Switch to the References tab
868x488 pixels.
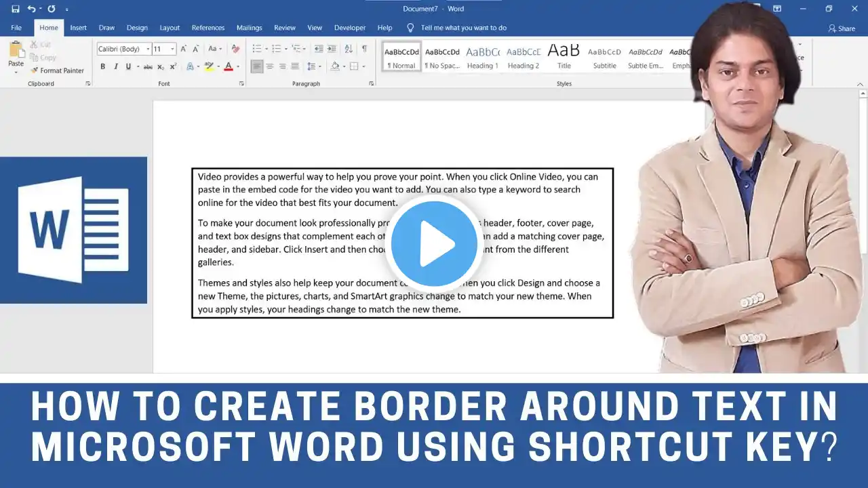point(208,28)
